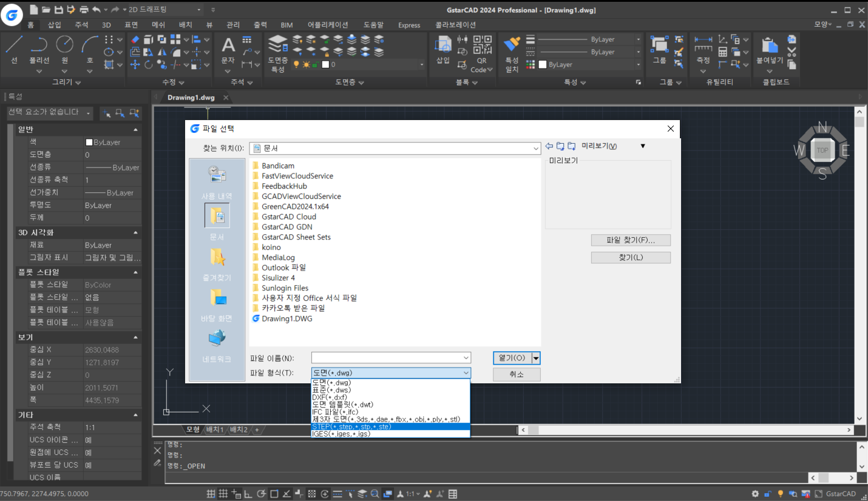Open the Text (문자) tool
This screenshot has width=868, height=501.
pyautogui.click(x=228, y=50)
